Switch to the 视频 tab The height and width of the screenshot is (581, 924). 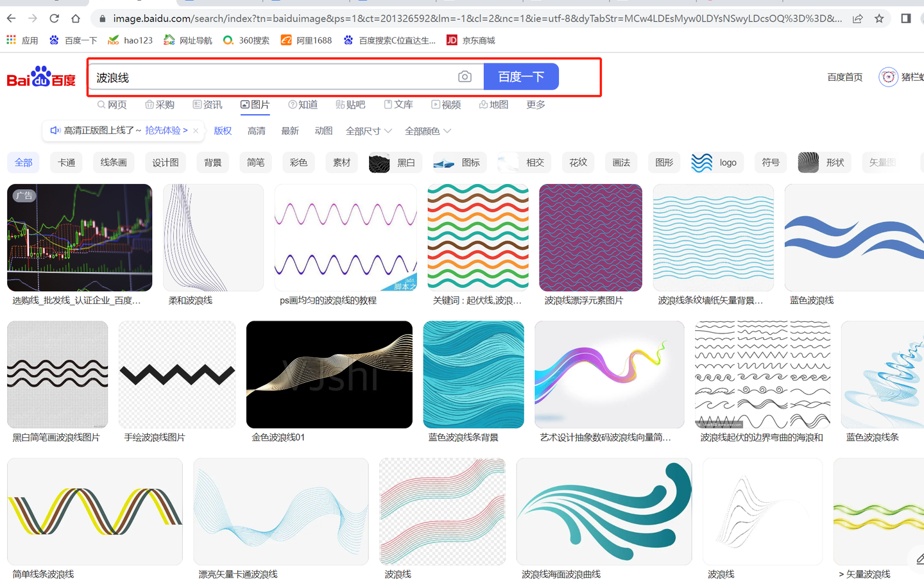tap(446, 104)
